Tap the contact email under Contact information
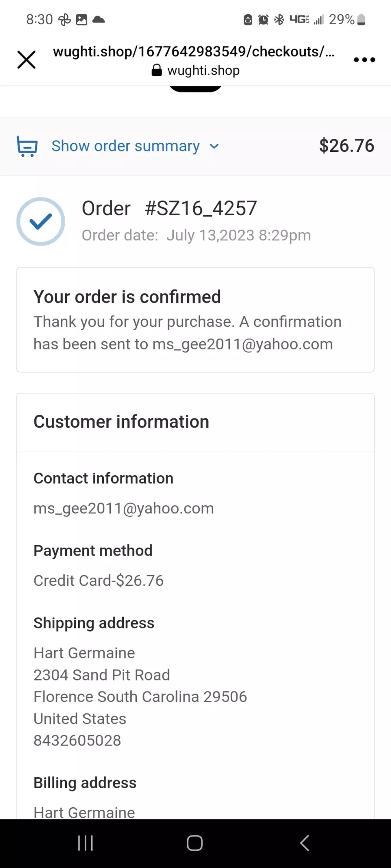Viewport: 391px width, 868px height. [x=124, y=508]
